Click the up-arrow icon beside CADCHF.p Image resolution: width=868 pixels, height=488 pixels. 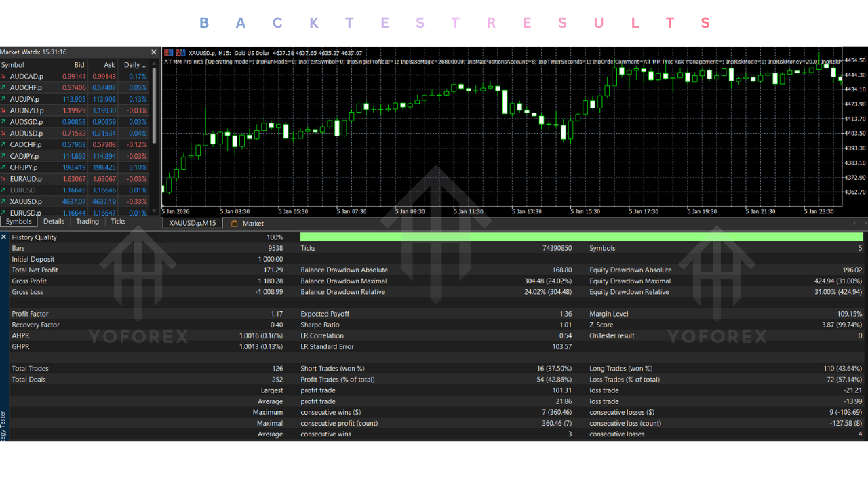coord(4,144)
